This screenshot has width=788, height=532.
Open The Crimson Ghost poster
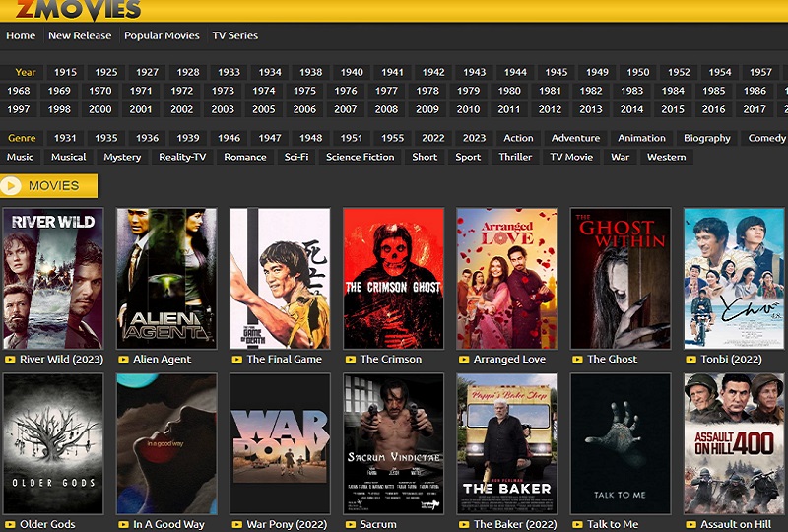(x=393, y=279)
